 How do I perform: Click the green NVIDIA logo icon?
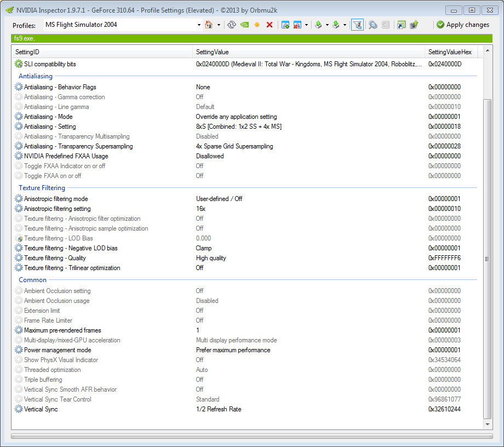pos(244,25)
